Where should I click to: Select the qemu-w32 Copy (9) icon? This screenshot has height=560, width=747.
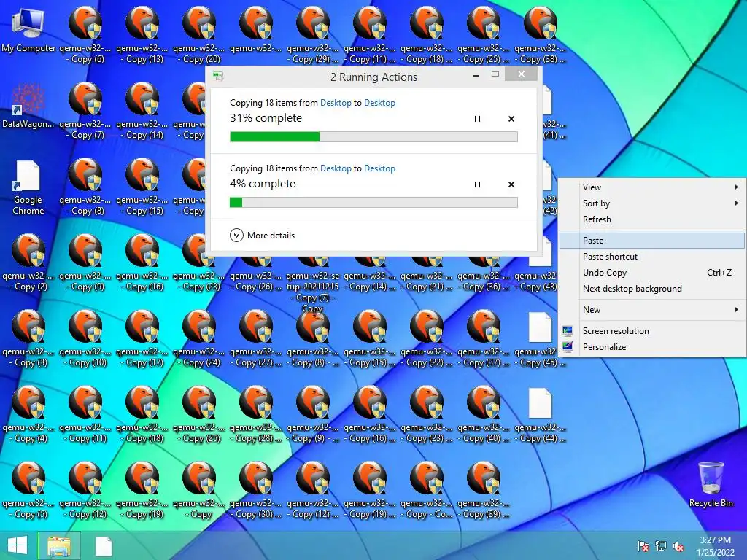click(85, 262)
